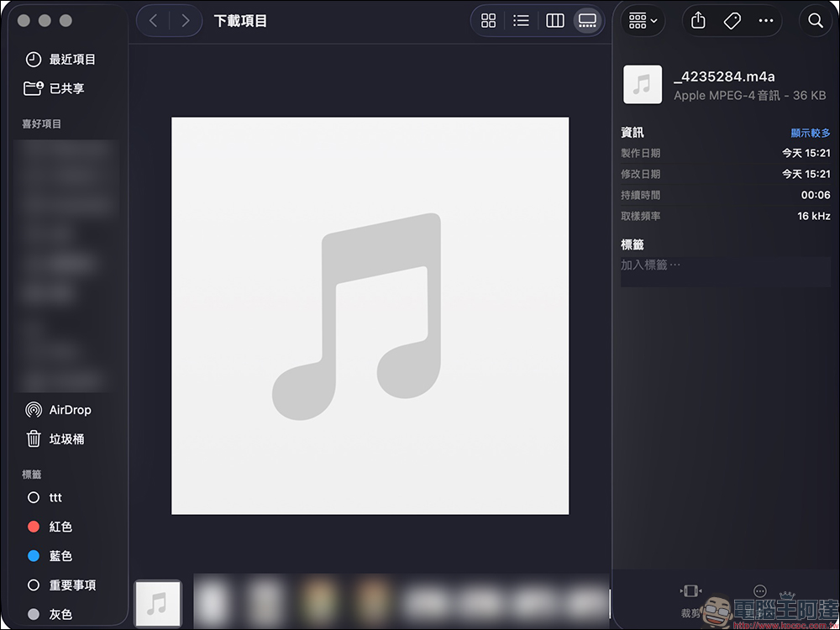
Task: Click the back navigation arrow
Action: click(x=153, y=20)
